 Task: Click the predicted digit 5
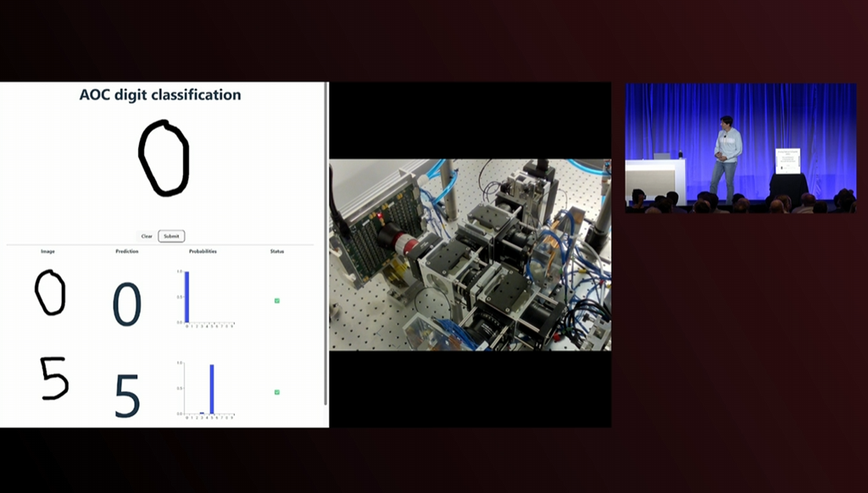[127, 396]
